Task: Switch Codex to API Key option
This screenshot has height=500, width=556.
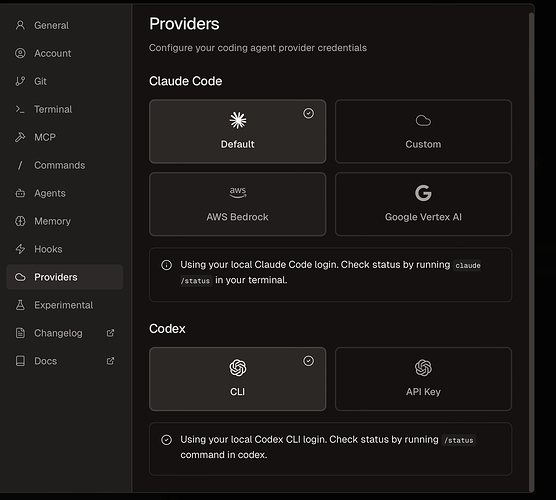Action: [423, 379]
